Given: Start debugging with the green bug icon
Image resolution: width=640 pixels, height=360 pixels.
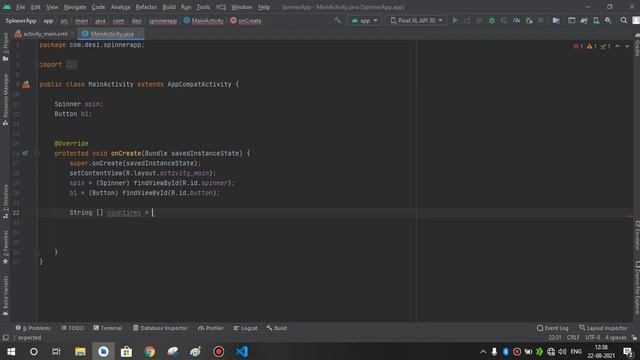Looking at the screenshot, I should point(491,20).
